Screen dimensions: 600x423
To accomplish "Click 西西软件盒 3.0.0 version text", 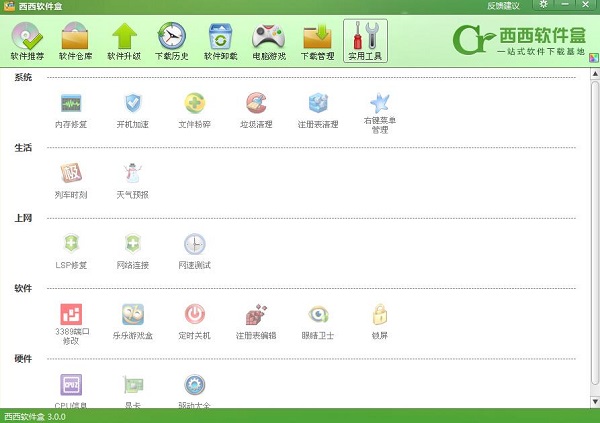I will pos(35,417).
